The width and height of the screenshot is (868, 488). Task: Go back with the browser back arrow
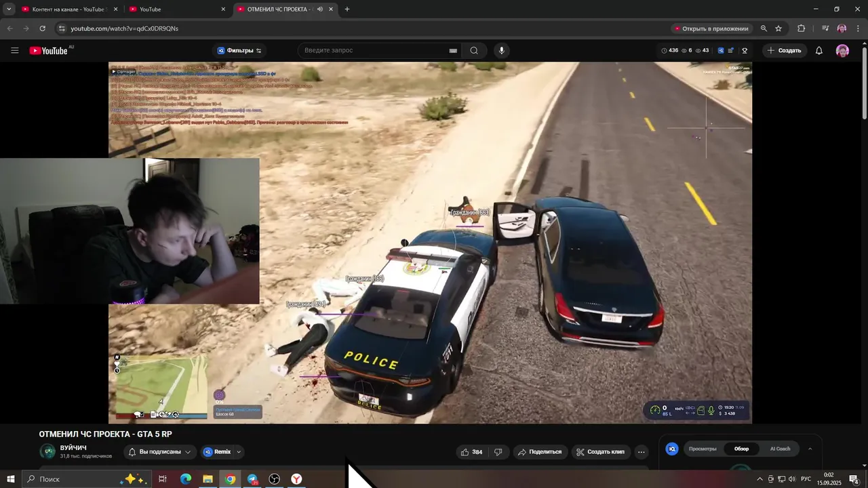click(9, 28)
